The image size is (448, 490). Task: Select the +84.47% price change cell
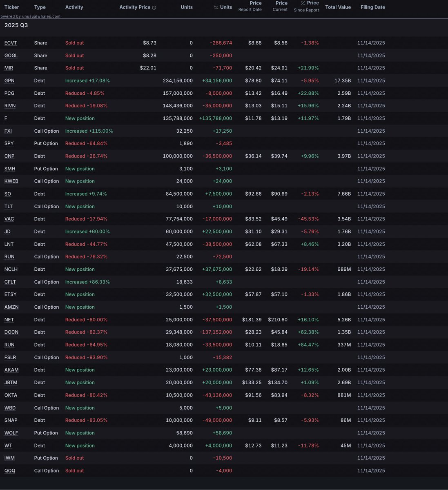pos(308,345)
